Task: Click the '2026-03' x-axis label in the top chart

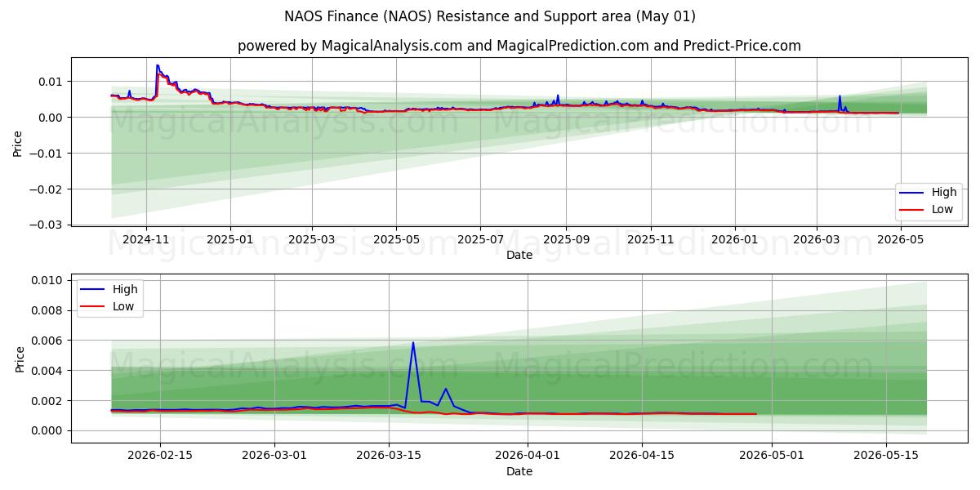Action: (816, 239)
